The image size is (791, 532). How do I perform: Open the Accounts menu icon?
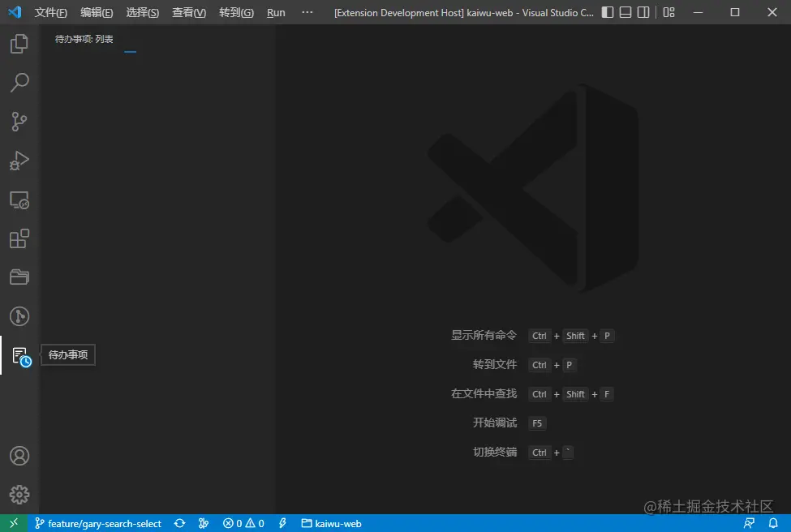[19, 456]
